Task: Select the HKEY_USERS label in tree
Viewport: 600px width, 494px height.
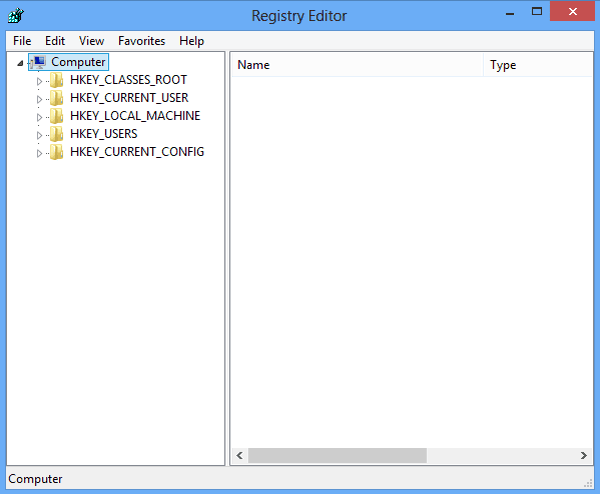Action: point(104,134)
